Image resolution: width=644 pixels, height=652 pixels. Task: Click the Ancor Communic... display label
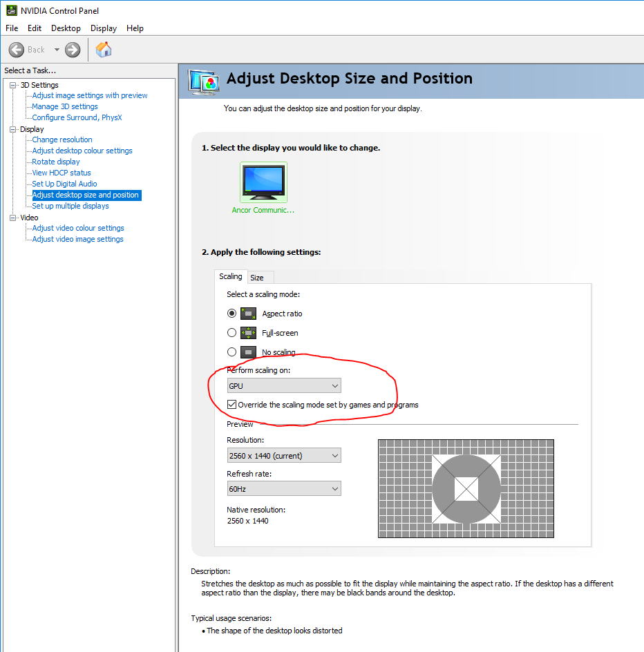(x=263, y=210)
